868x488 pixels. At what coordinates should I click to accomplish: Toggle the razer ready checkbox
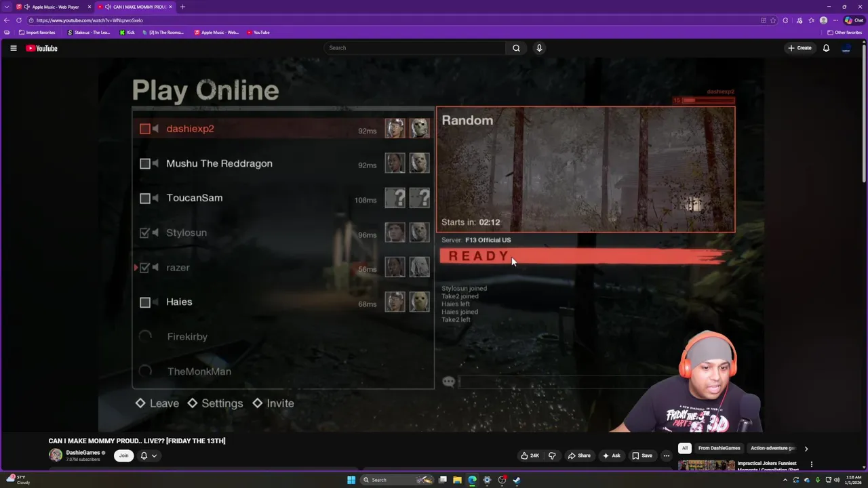coord(144,268)
